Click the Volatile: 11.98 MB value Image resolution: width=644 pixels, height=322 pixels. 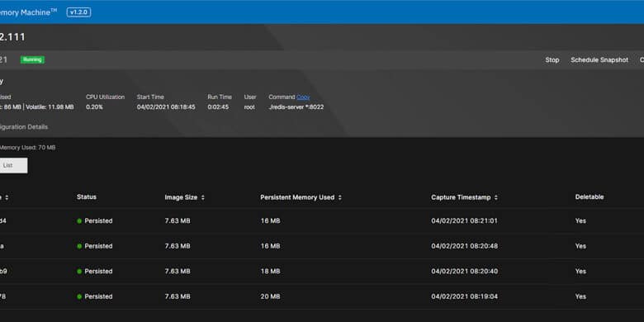(x=50, y=107)
